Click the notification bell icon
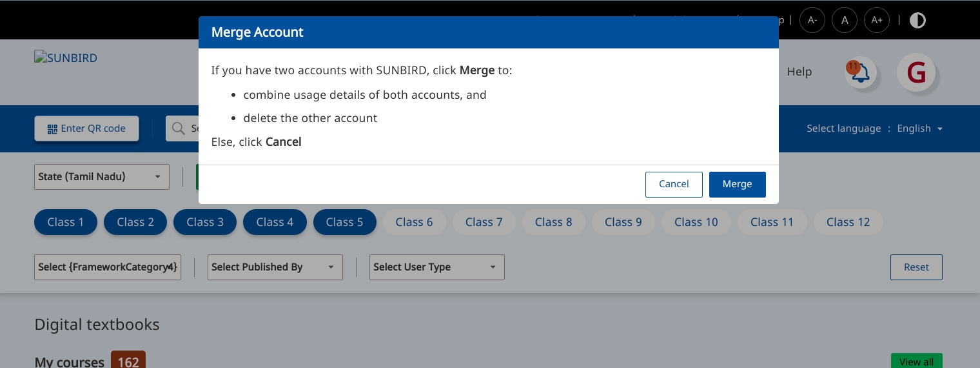Viewport: 980px width, 368px height. tap(860, 72)
